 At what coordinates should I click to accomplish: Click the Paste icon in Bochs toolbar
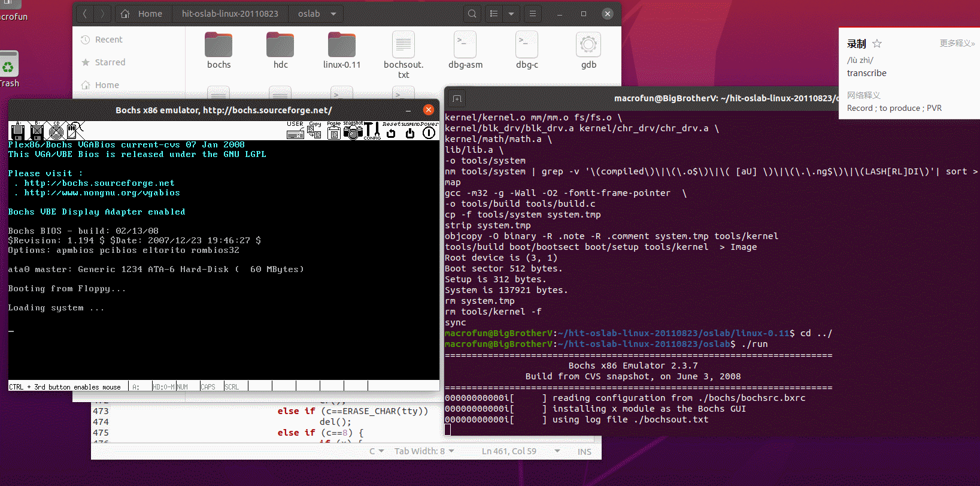[x=334, y=131]
